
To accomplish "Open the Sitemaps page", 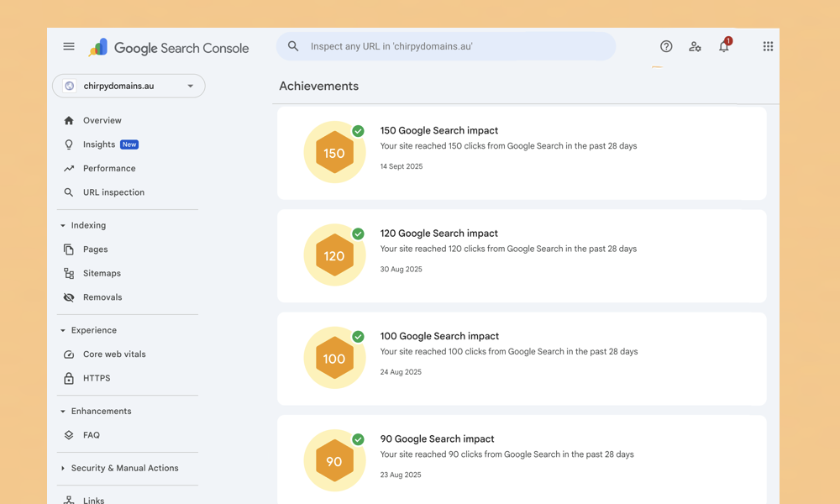I will click(102, 273).
